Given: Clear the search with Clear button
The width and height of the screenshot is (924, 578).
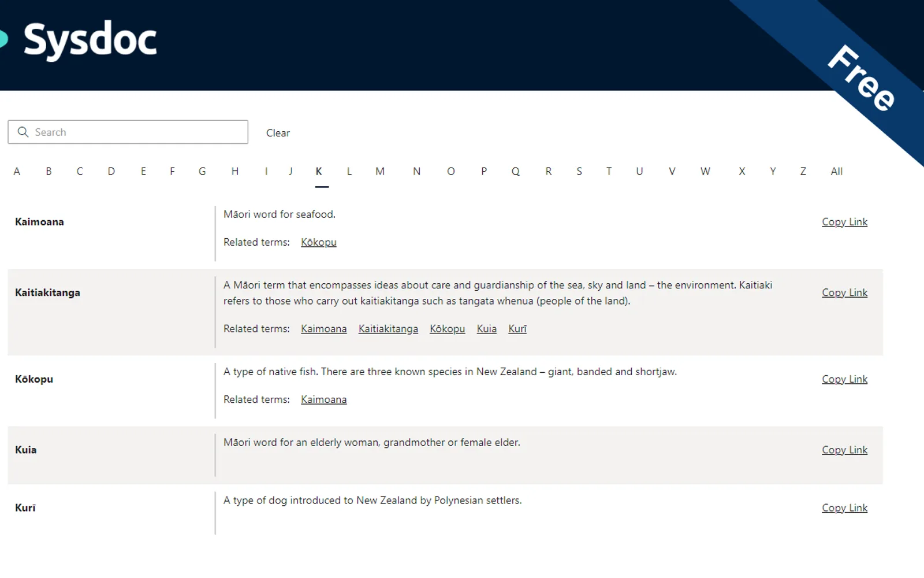Looking at the screenshot, I should pyautogui.click(x=278, y=133).
